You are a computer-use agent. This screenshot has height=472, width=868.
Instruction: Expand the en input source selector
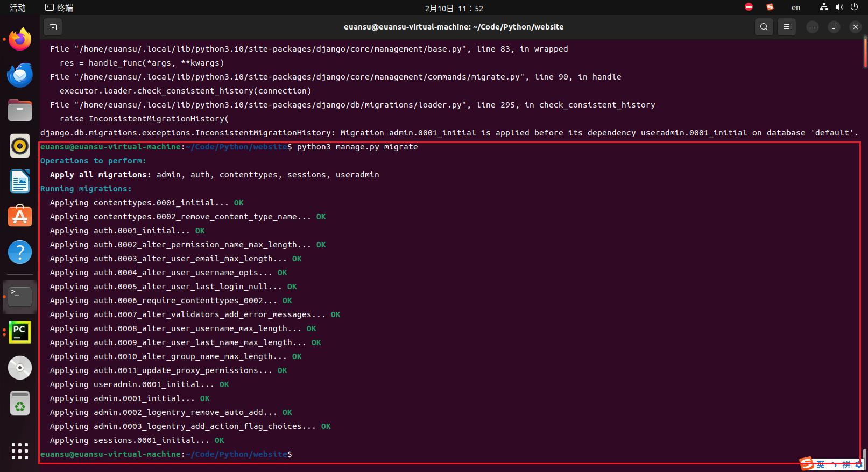(x=795, y=8)
